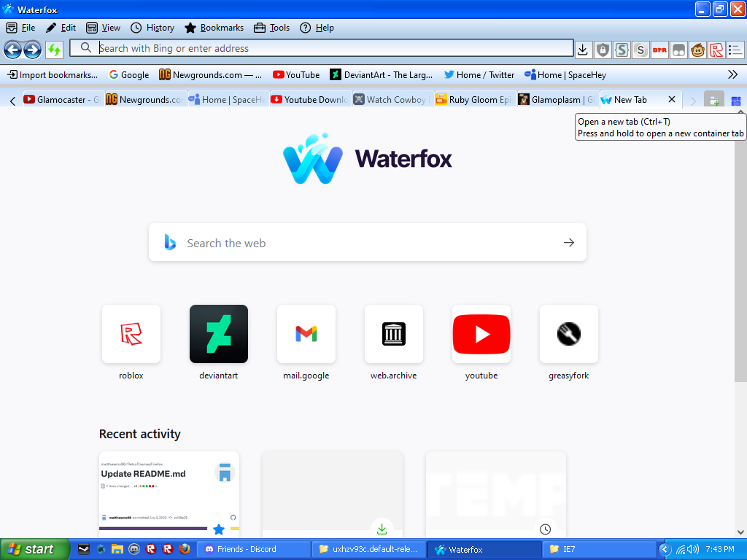The width and height of the screenshot is (747, 560).
Task: Open the bulleted list toolbar icon
Action: click(x=735, y=50)
